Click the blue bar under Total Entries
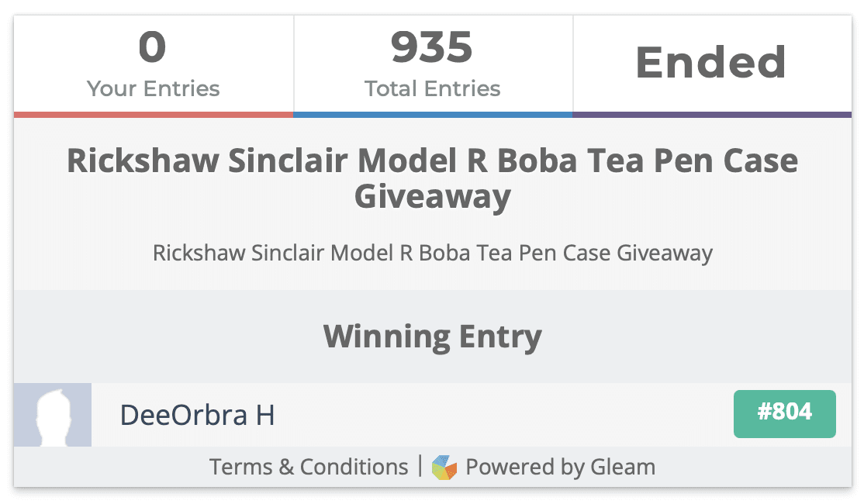Image resolution: width=864 pixels, height=504 pixels. click(433, 115)
